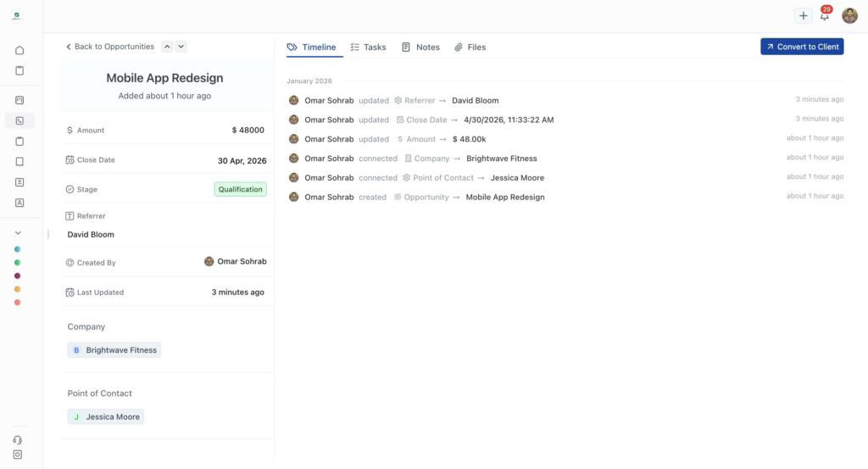868x469 pixels.
Task: Select the highlighted phone icon in sidebar
Action: 19,120
